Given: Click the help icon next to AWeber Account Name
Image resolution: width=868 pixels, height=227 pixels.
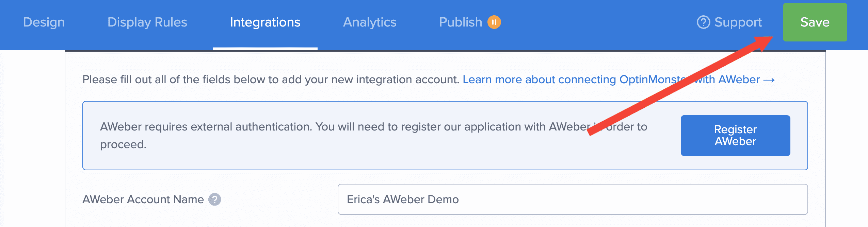Looking at the screenshot, I should [215, 199].
